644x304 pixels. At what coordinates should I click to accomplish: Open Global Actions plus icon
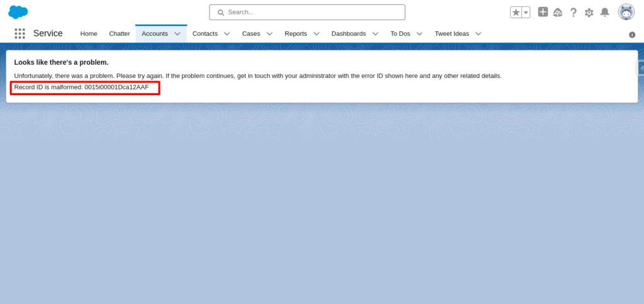pyautogui.click(x=543, y=12)
